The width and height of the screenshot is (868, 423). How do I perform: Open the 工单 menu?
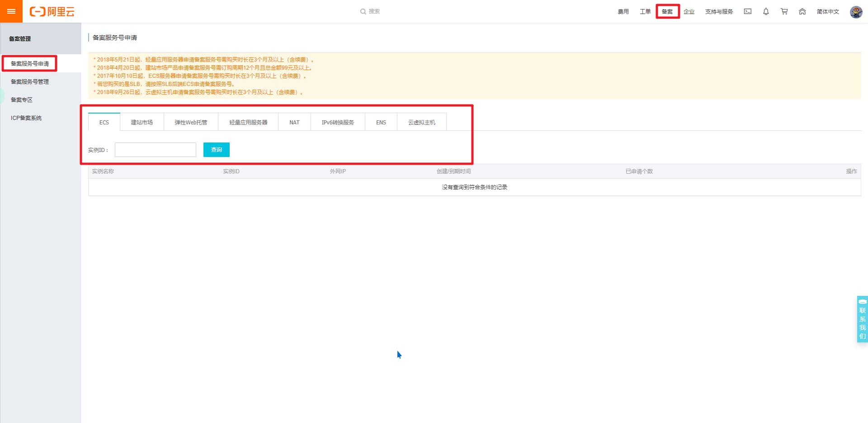point(645,11)
